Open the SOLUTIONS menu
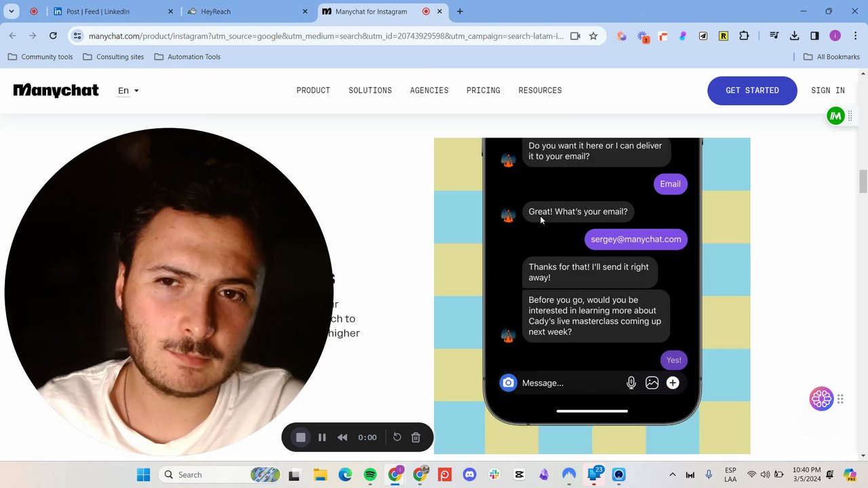868x488 pixels. coord(370,90)
